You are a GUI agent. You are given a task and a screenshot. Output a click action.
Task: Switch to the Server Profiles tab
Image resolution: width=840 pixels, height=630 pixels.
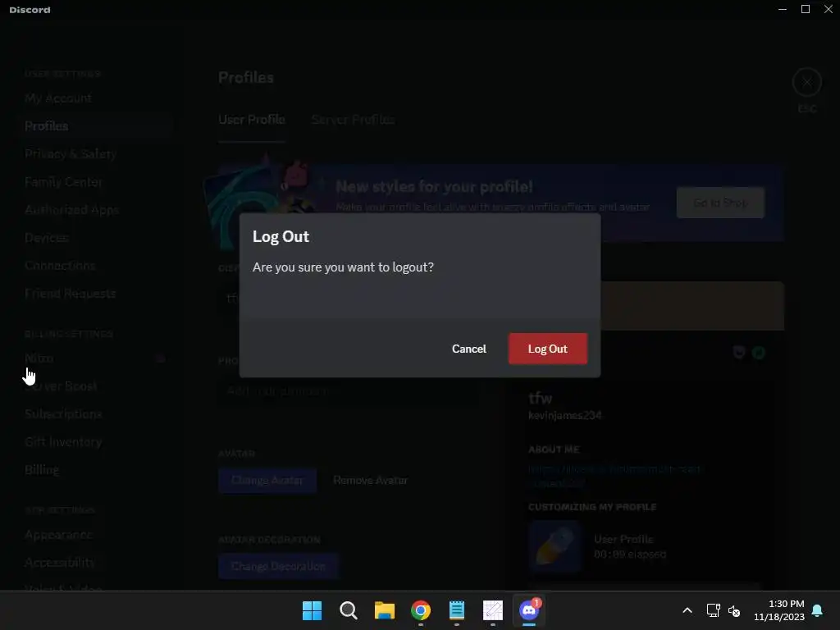353,120
